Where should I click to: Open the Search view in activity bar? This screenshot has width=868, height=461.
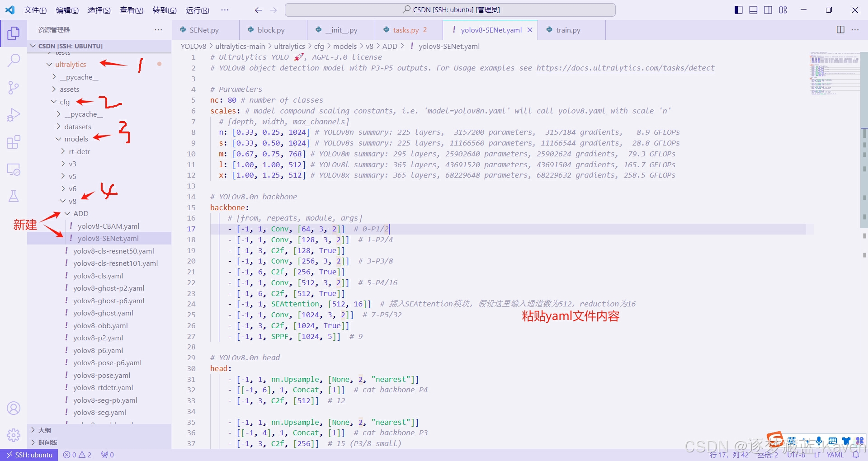14,60
